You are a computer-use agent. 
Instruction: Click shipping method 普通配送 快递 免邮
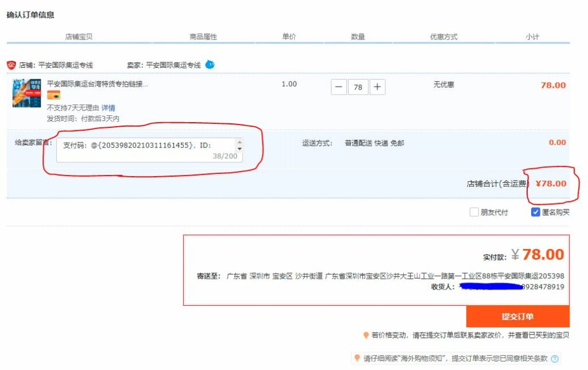coord(374,143)
